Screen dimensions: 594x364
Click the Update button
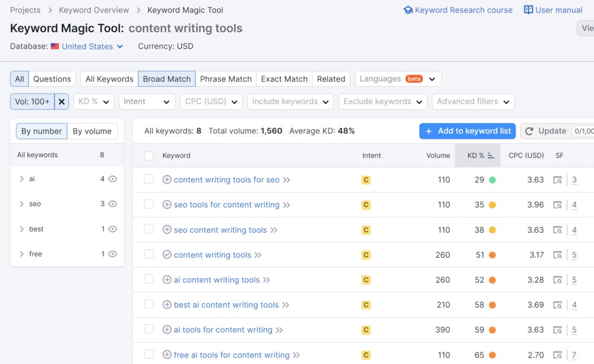(545, 131)
